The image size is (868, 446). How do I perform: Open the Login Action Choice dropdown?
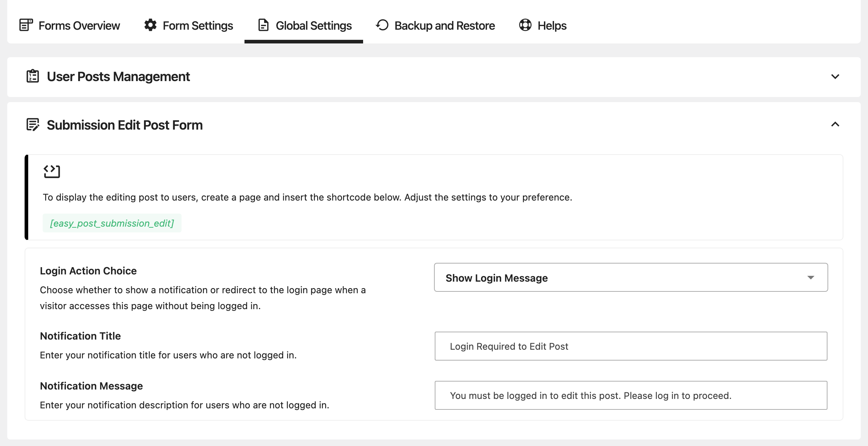pos(631,277)
